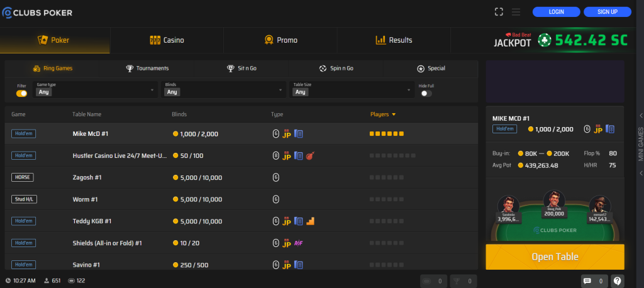Click the Table Name column header
Image resolution: width=644 pixels, height=288 pixels.
pyautogui.click(x=87, y=114)
